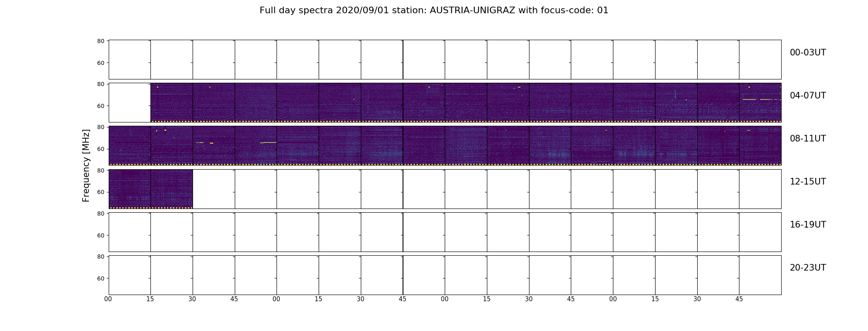
Task: Click the 60 tick label of the 04-07UT row
Action: point(100,106)
